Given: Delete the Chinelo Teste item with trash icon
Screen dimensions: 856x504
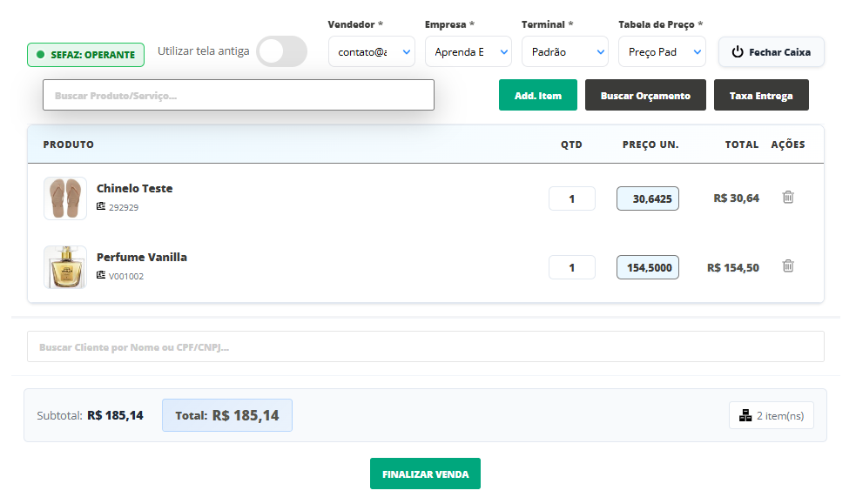Looking at the screenshot, I should (788, 198).
